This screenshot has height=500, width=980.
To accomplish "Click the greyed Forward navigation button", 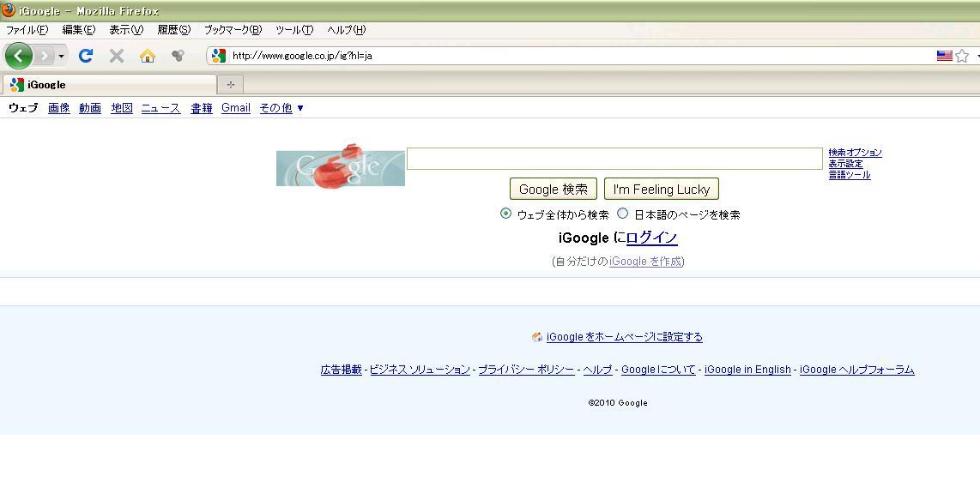I will tap(44, 57).
